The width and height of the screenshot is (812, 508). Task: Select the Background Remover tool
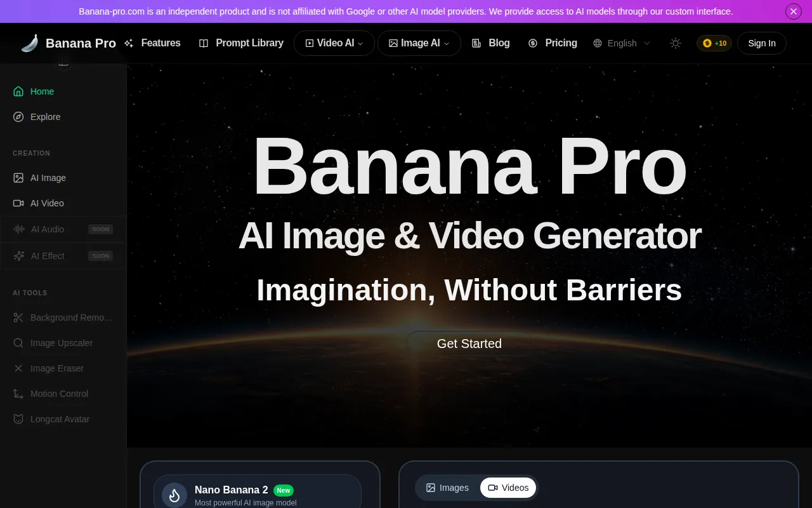coord(63,317)
